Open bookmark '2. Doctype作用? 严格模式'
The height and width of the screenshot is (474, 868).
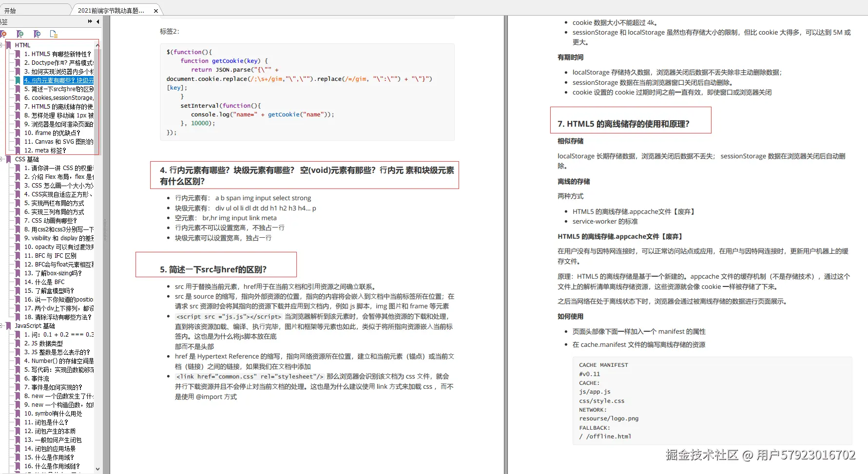coord(58,63)
